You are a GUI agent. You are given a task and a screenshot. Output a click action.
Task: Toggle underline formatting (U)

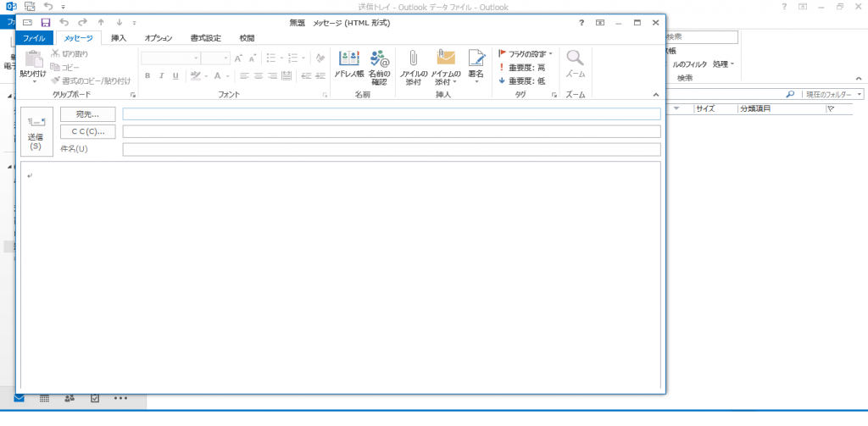click(x=175, y=75)
